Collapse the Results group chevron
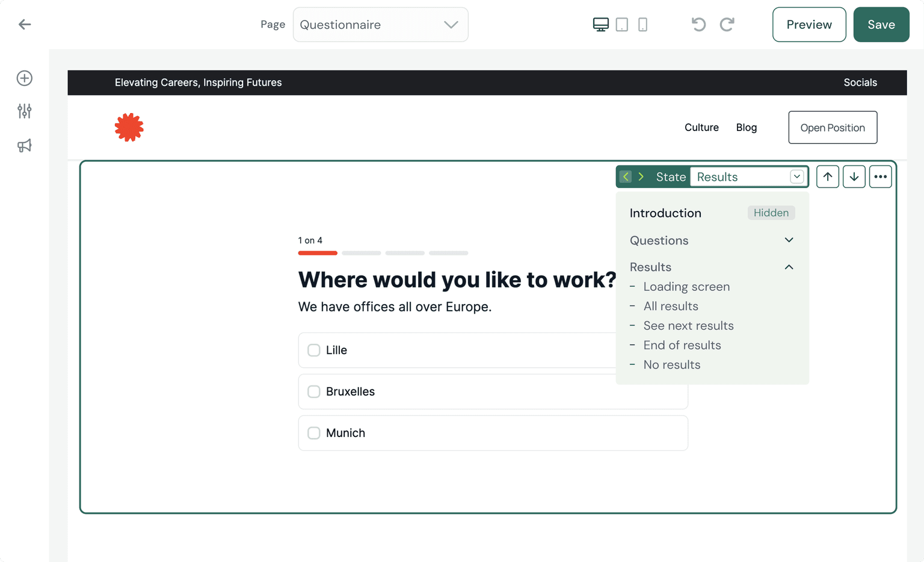The height and width of the screenshot is (562, 924). [789, 267]
